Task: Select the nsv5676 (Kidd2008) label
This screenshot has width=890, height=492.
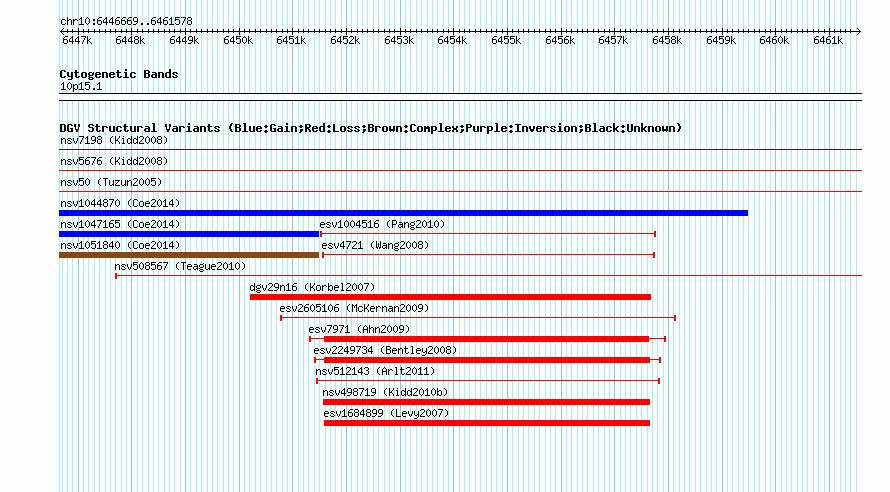Action: click(114, 161)
